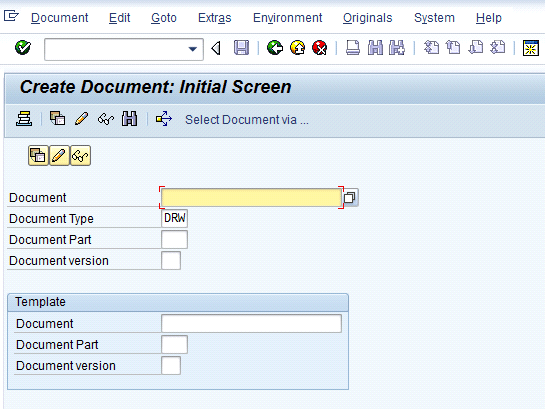Click the green checkmark Enter icon
The image size is (545, 409).
(23, 48)
